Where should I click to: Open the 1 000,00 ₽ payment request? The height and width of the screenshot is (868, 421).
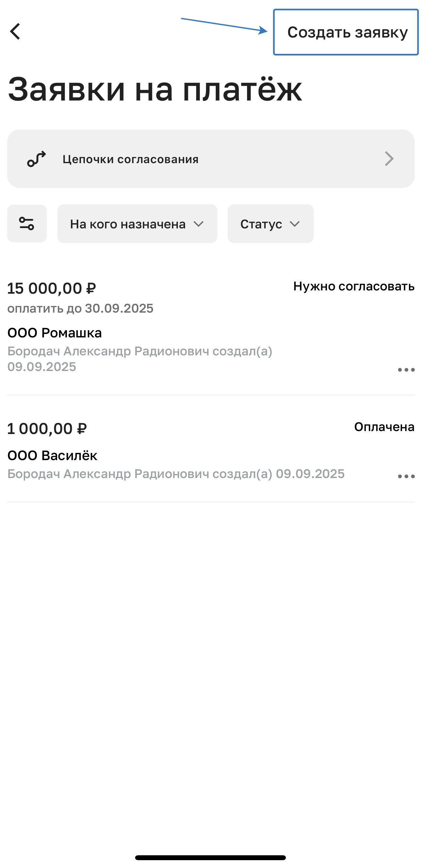47,428
